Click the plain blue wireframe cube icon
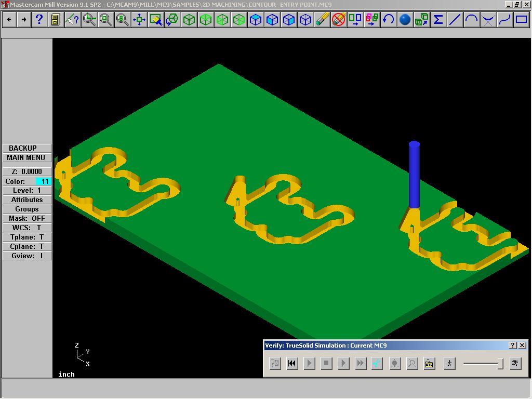 [x=305, y=20]
